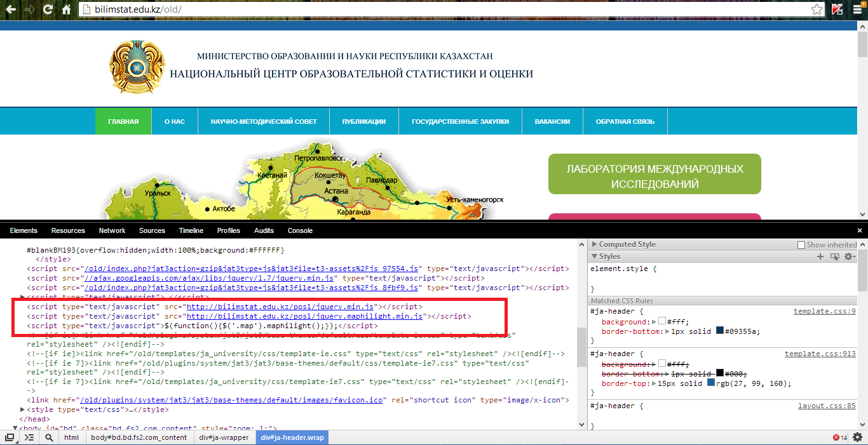Open the ОБРАТНАЯ СВЯЗЬ menu item
Image resolution: width=868 pixels, height=445 pixels.
pyautogui.click(x=625, y=121)
